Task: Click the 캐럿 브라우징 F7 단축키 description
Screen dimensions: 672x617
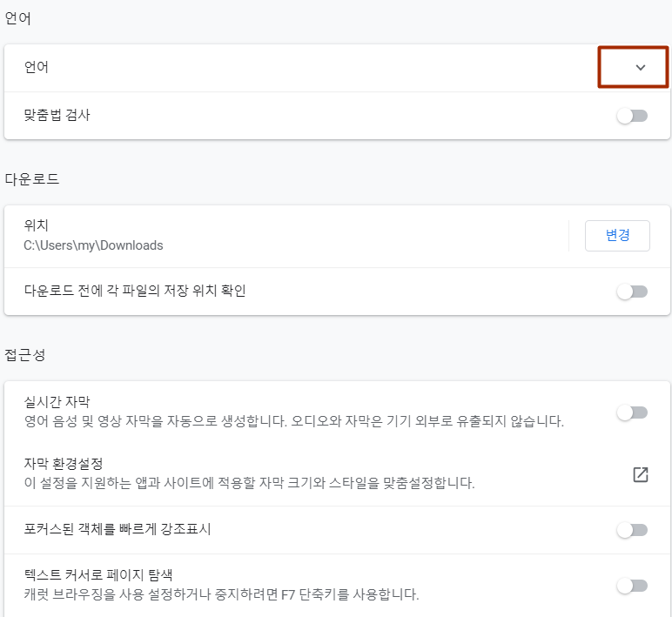Action: tap(222, 594)
